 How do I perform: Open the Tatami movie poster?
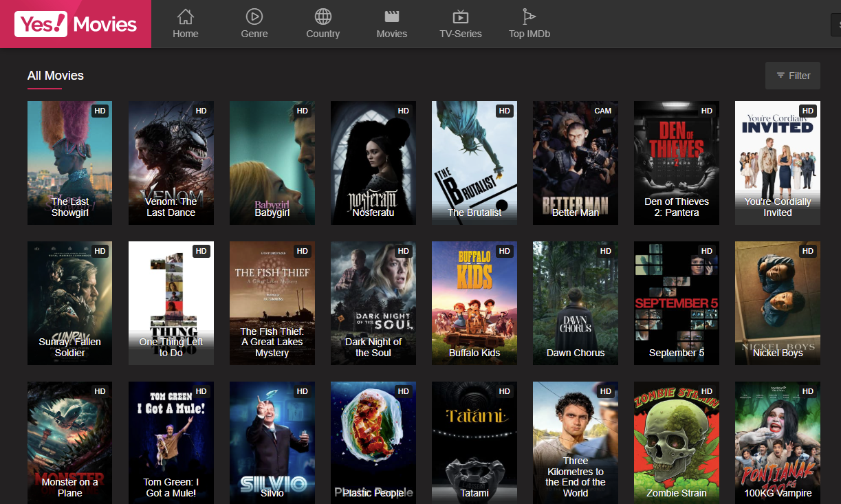click(474, 443)
